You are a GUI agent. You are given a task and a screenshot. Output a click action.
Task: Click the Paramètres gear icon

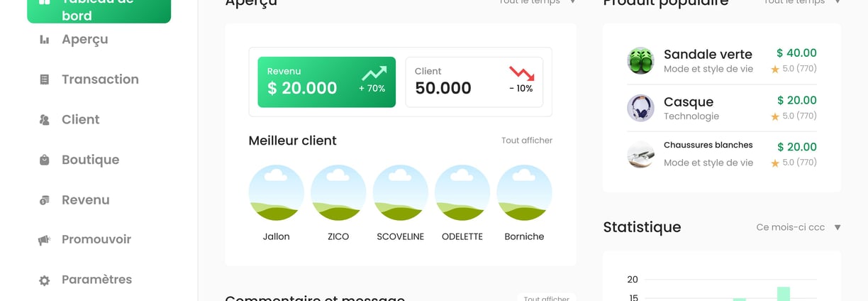point(45,280)
